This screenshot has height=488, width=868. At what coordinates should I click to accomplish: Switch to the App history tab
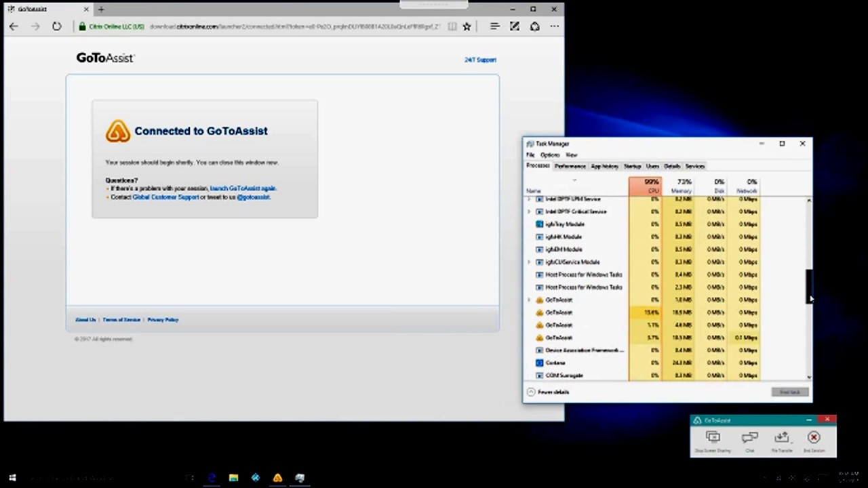pyautogui.click(x=604, y=166)
